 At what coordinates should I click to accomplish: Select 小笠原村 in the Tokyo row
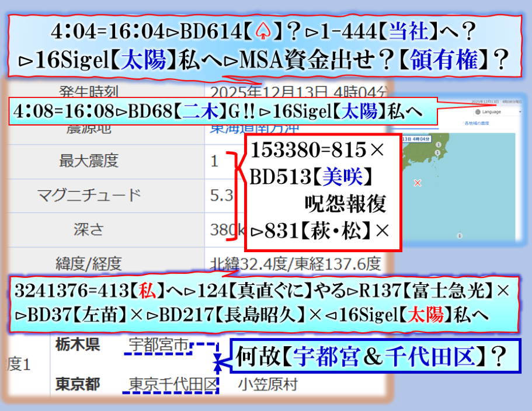pos(267,385)
